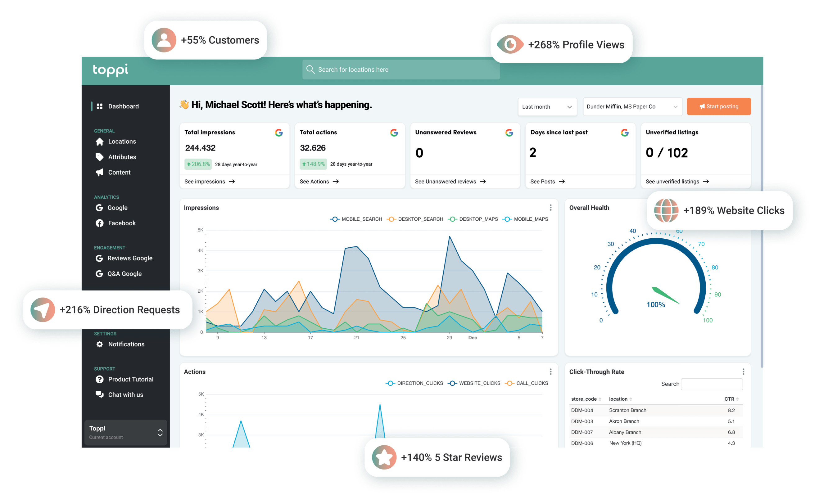
Task: Open Reviews Google in the sidebar
Action: pyautogui.click(x=130, y=258)
